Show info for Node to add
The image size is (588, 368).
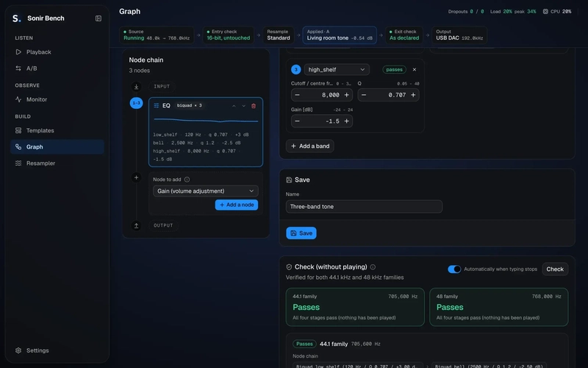187,180
